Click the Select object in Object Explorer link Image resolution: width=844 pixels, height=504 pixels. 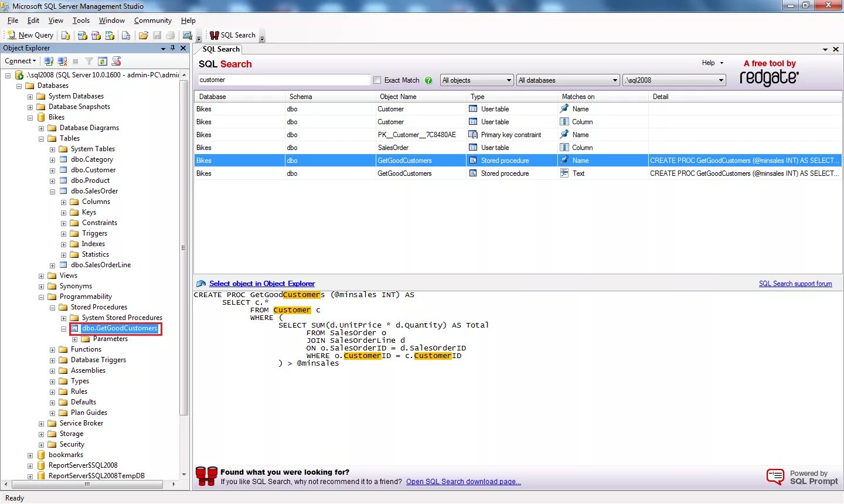tap(262, 284)
